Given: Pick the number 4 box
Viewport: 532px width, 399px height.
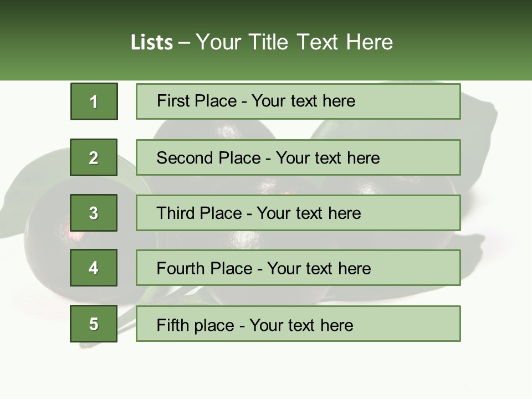Looking at the screenshot, I should [94, 268].
